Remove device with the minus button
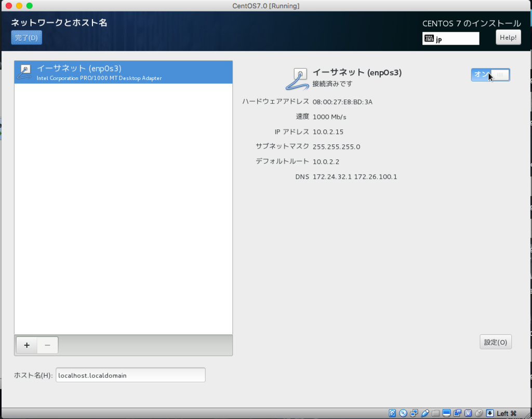The image size is (532, 419). pos(47,345)
